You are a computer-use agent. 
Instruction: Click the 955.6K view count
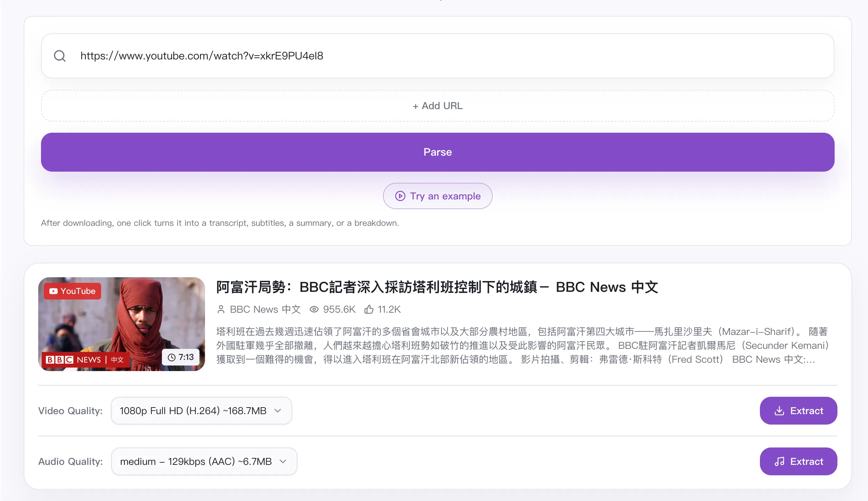pos(339,309)
